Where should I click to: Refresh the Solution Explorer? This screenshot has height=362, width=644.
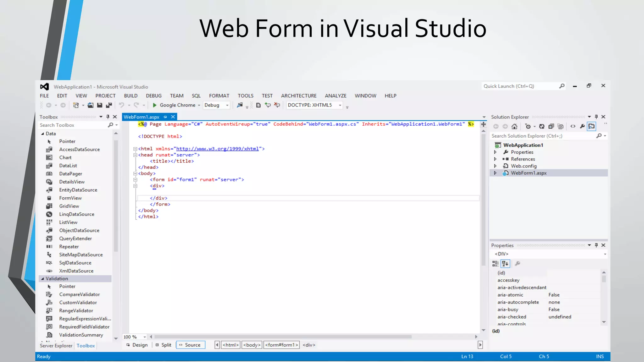[x=541, y=126]
